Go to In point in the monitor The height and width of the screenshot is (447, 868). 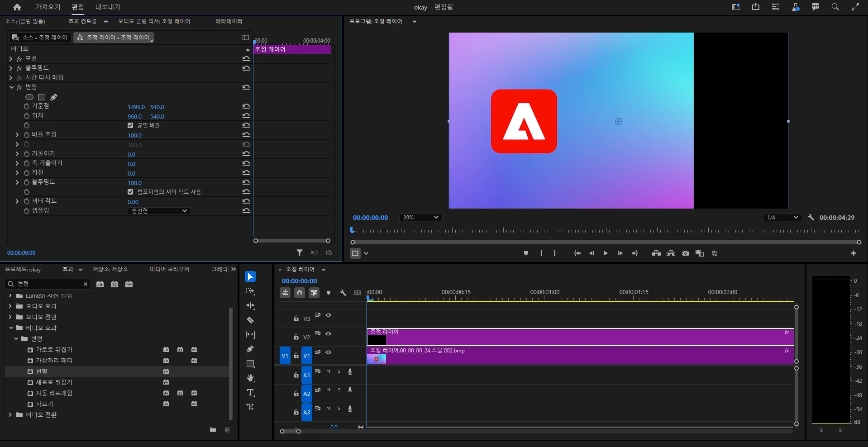click(x=577, y=253)
